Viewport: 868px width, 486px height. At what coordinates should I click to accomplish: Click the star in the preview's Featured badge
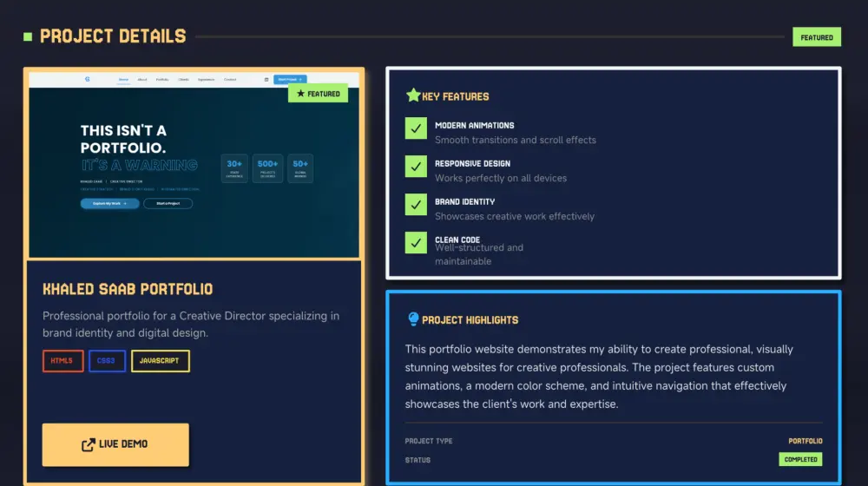300,94
